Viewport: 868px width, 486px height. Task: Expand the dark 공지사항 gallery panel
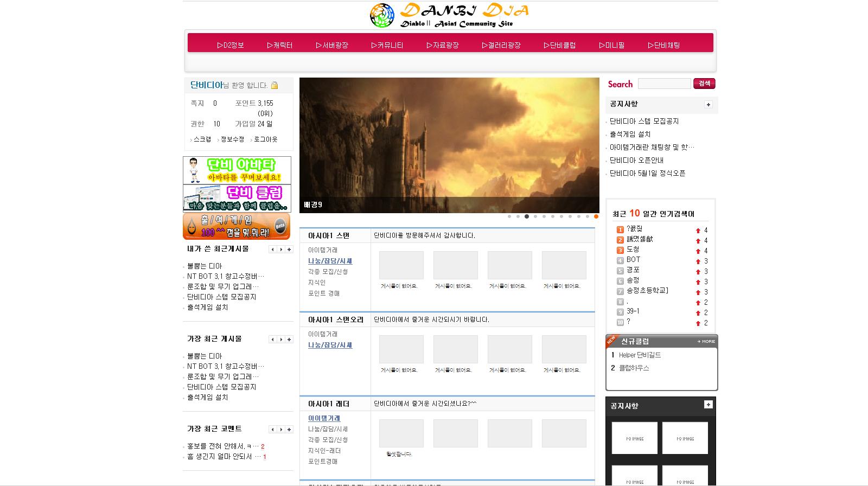point(708,405)
